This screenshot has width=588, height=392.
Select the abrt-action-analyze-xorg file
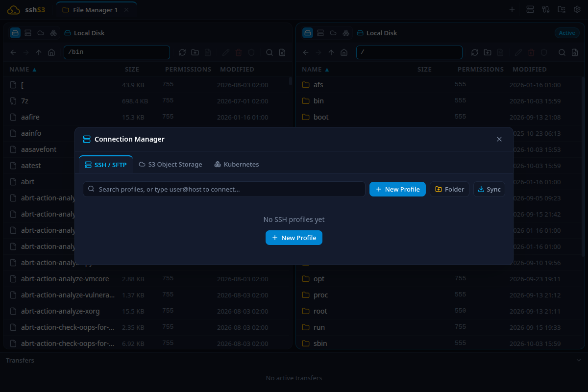[x=146, y=311]
